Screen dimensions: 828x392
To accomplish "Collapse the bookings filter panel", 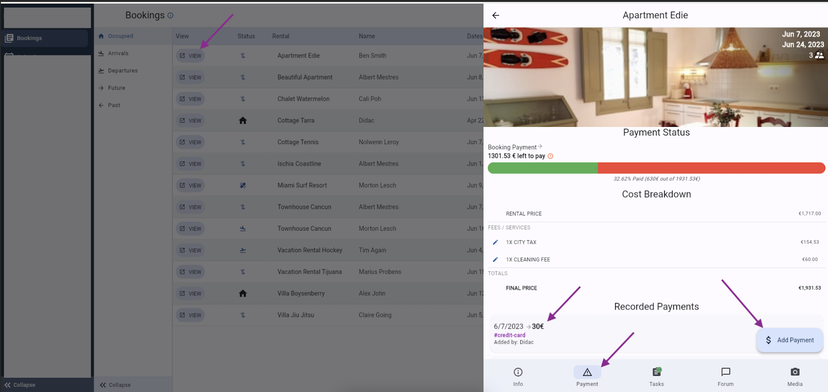I will (x=115, y=385).
